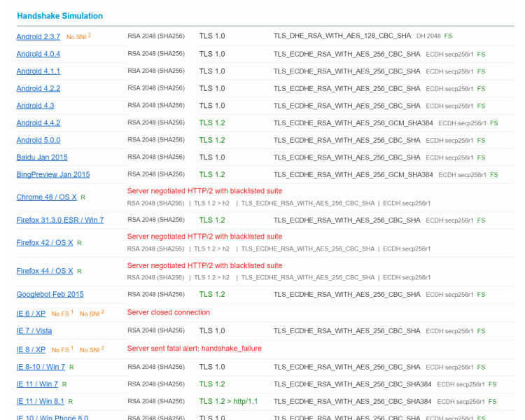
Task: Click 'Server sent fatal alert: handshake_failure' text
Action: point(194,349)
